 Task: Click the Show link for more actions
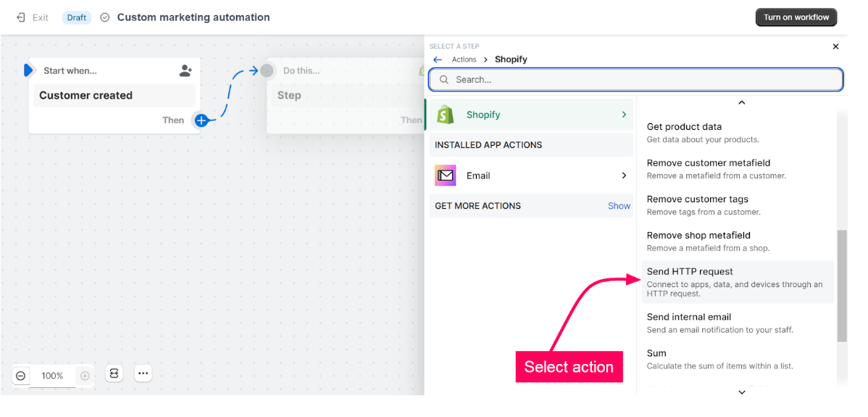[x=619, y=206]
